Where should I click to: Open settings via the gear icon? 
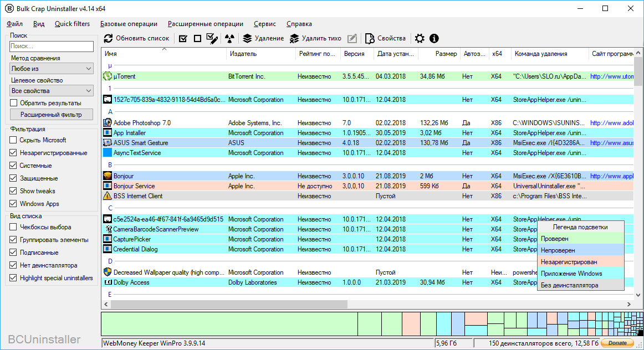tap(420, 39)
